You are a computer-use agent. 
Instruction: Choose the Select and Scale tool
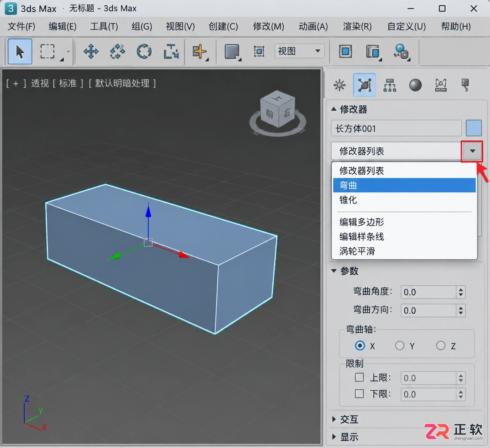171,51
